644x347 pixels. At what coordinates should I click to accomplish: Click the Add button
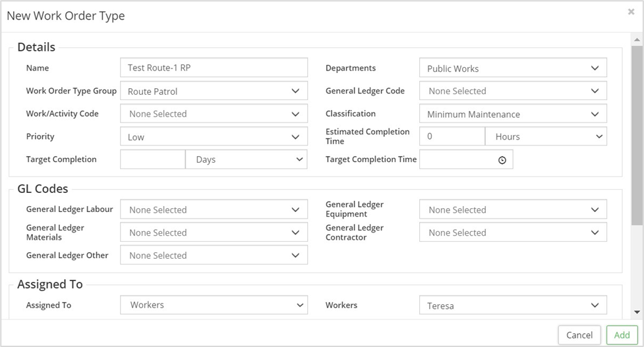click(x=622, y=335)
